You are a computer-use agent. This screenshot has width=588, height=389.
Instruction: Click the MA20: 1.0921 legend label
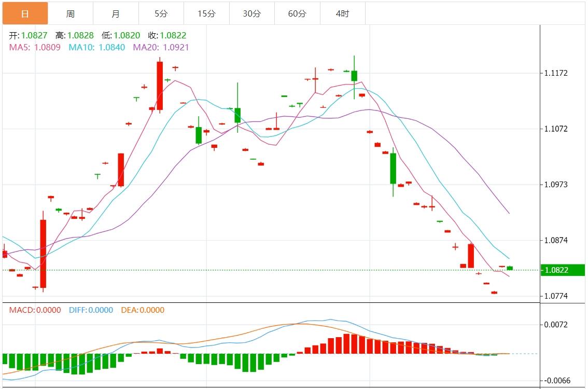click(x=161, y=47)
